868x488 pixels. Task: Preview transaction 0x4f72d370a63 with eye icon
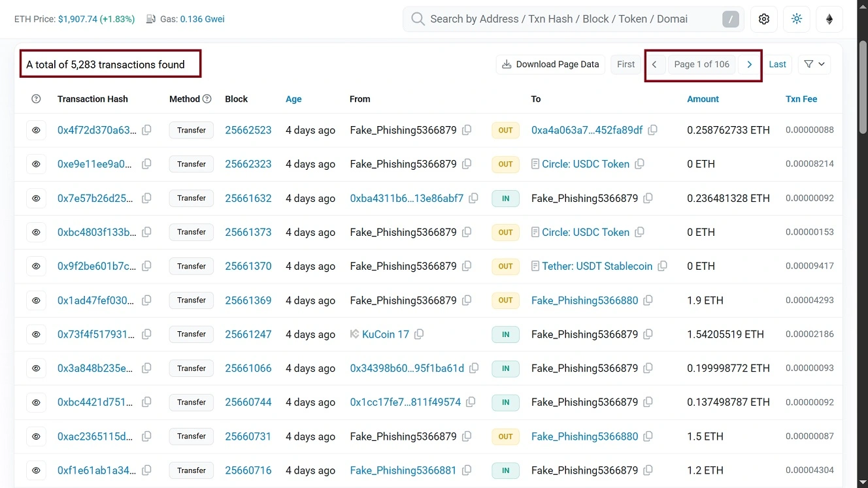[x=36, y=130]
